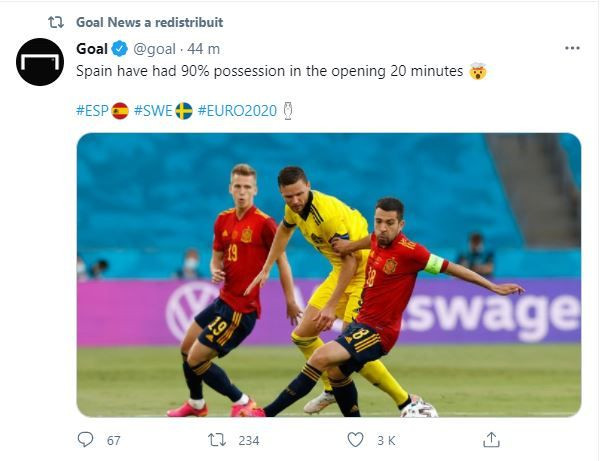Open the @goal handle profile
This screenshot has width=601, height=461.
pyautogui.click(x=154, y=49)
